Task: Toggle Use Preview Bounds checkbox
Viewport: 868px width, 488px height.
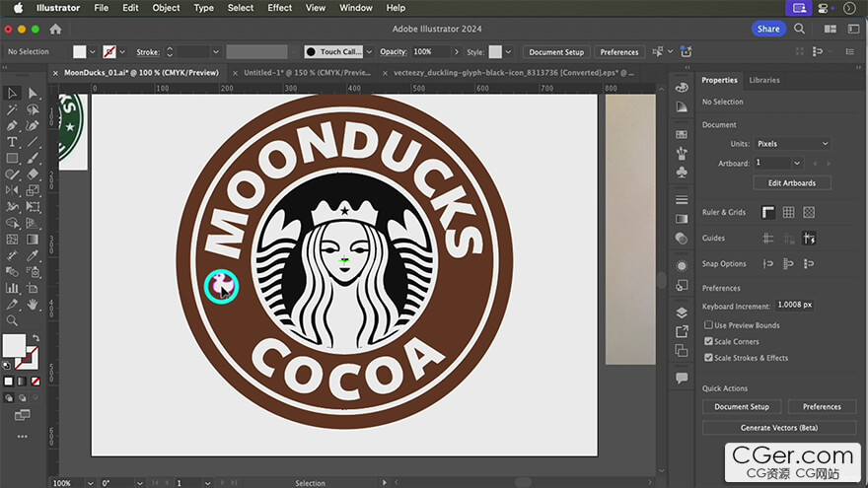Action: point(708,324)
